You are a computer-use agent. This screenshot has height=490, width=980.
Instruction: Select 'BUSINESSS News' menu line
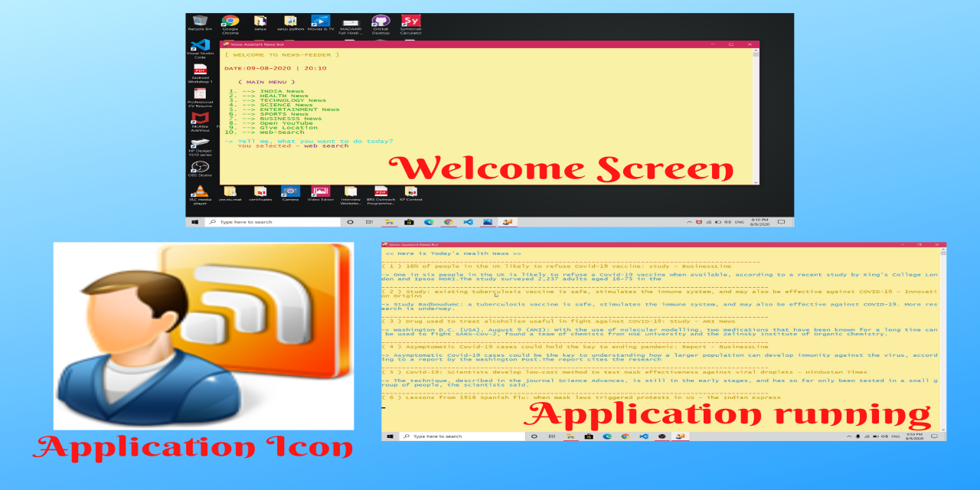click(x=274, y=119)
